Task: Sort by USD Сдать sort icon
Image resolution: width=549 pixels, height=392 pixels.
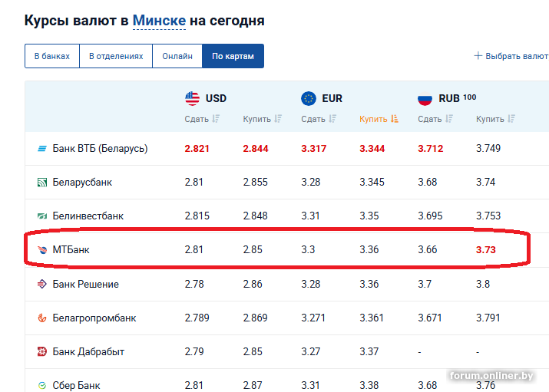Action: click(x=216, y=119)
